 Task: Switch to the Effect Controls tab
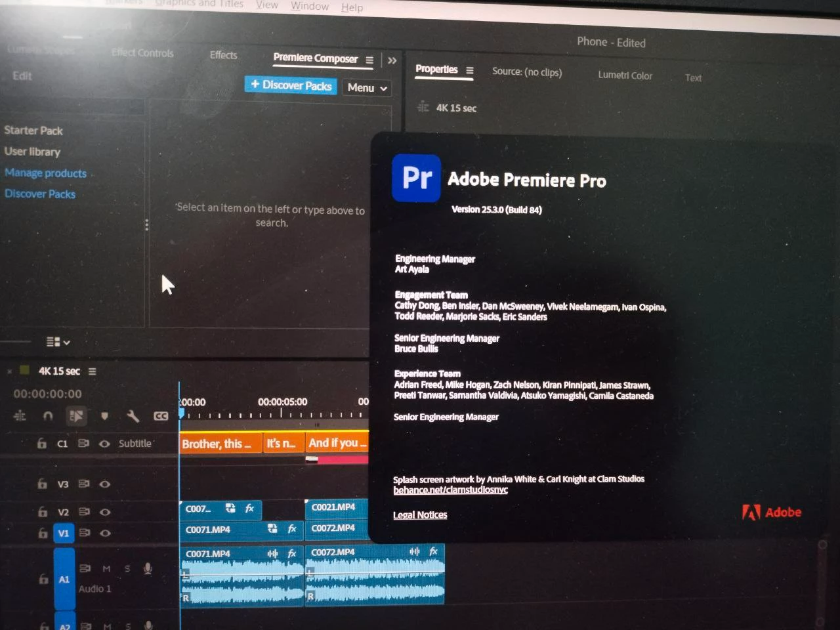(142, 53)
